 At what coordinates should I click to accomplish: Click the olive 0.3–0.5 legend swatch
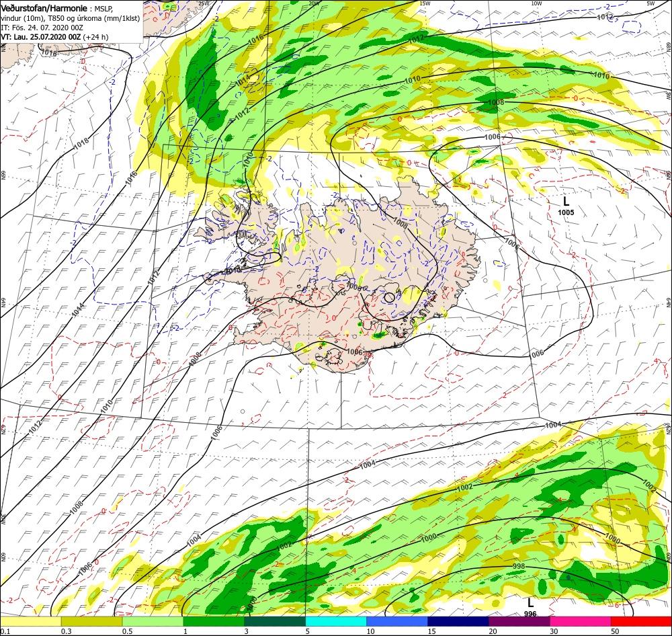click(x=91, y=621)
